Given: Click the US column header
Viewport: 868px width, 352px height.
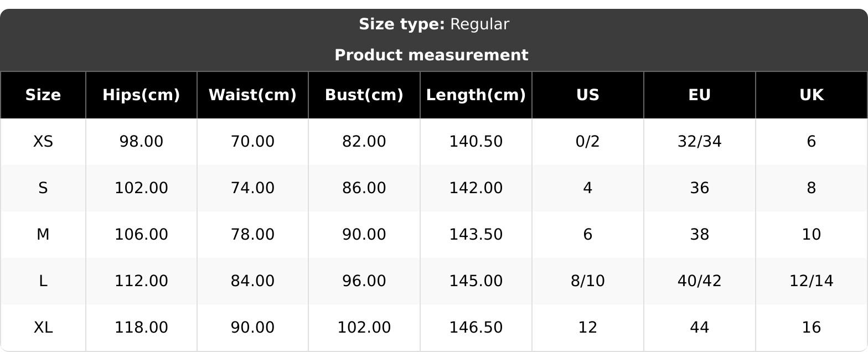Looking at the screenshot, I should pyautogui.click(x=587, y=95).
